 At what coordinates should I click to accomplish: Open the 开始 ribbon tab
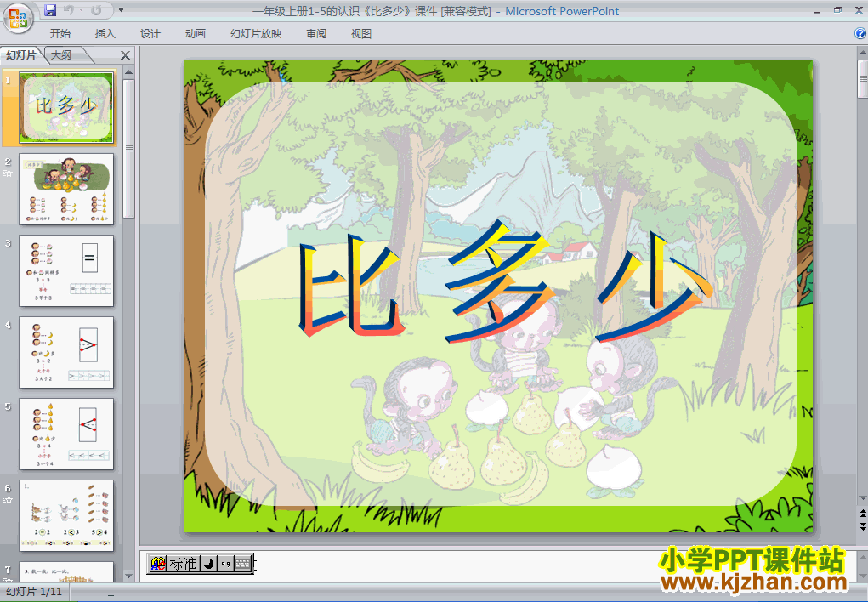(x=60, y=34)
